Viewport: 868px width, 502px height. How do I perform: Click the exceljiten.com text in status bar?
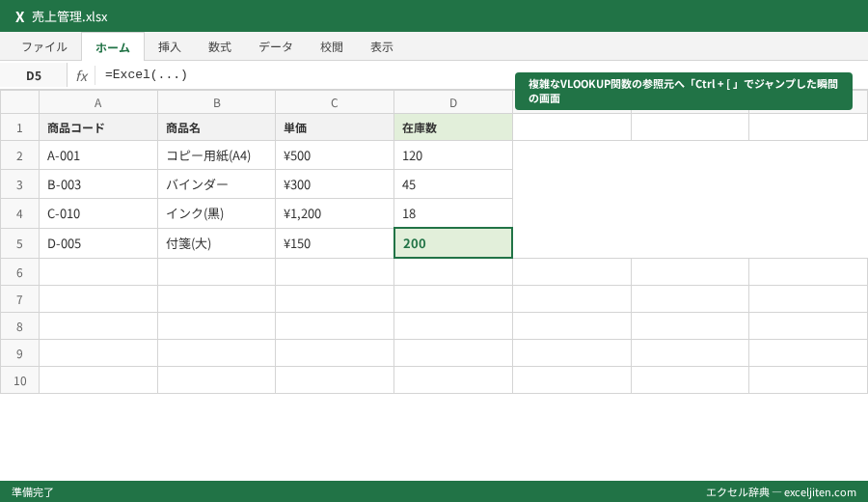(820, 492)
